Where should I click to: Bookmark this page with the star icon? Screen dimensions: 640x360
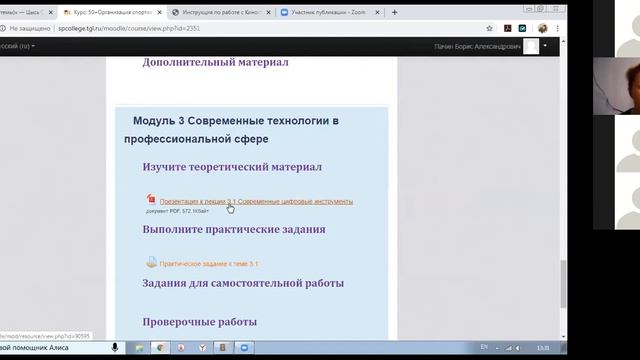489,29
